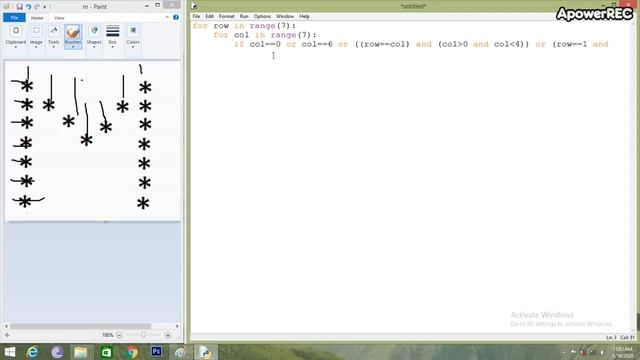Screen dimensions: 640x360
Task: Open Photoshop from the taskbar
Action: pos(156,352)
